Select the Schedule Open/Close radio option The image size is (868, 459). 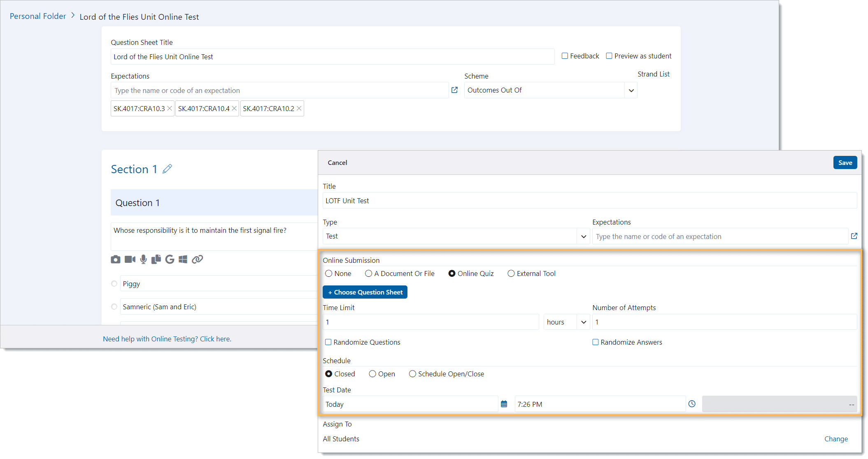412,374
